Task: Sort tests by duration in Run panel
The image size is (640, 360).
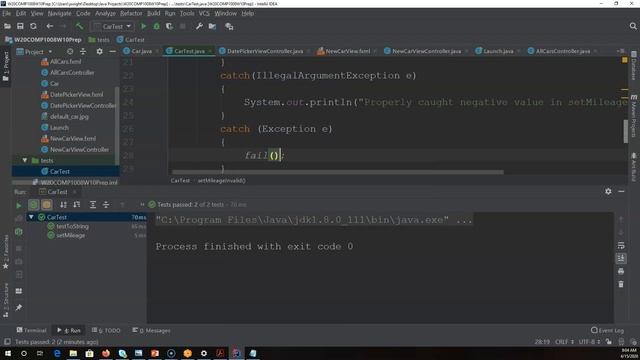Action: tap(76, 204)
